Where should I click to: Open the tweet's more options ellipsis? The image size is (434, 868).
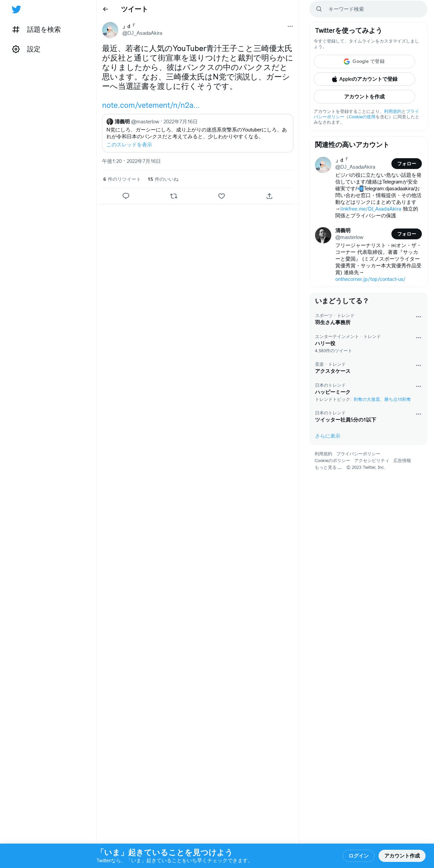tap(290, 26)
